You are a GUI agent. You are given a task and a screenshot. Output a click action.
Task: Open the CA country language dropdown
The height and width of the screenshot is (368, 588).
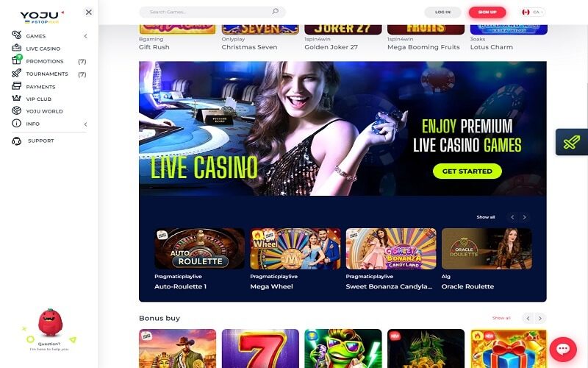click(533, 12)
